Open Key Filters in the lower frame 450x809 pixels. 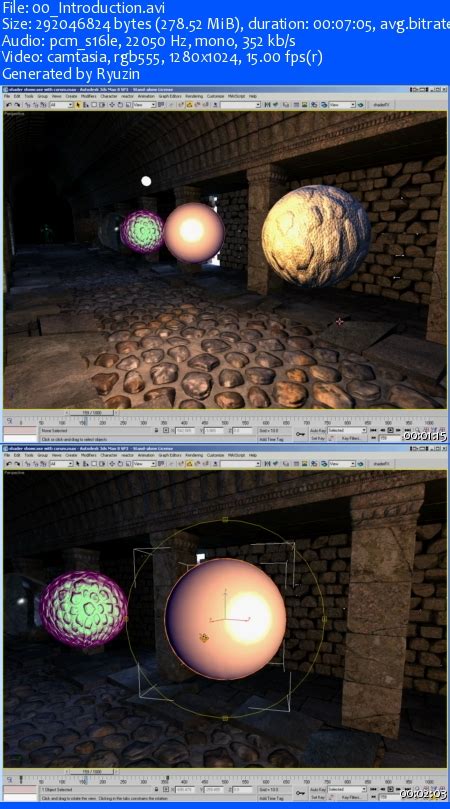coord(350,797)
